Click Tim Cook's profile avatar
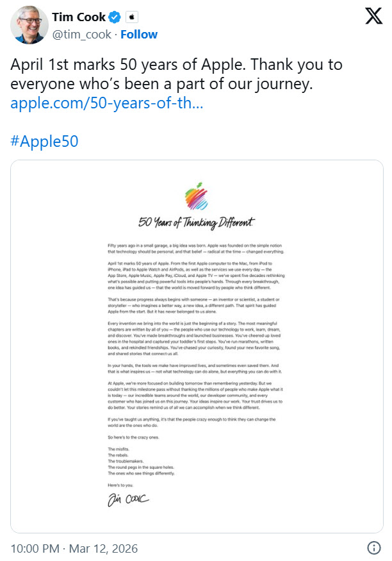The image size is (392, 561). pyautogui.click(x=28, y=25)
